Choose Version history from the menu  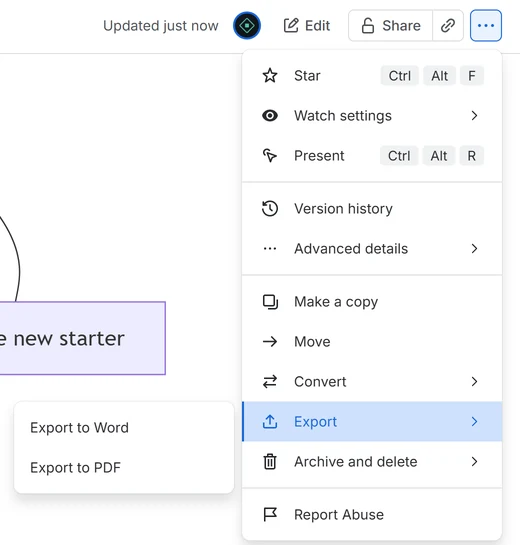coord(372,209)
